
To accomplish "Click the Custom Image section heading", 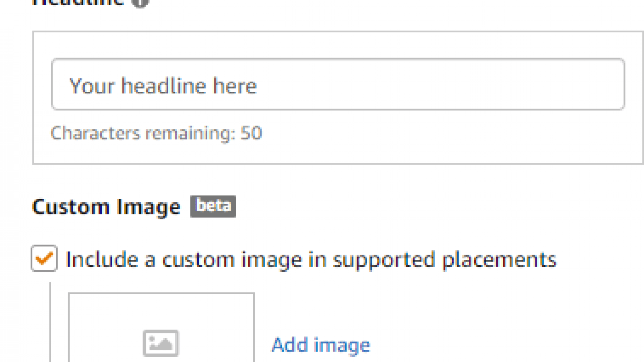I will pyautogui.click(x=106, y=207).
